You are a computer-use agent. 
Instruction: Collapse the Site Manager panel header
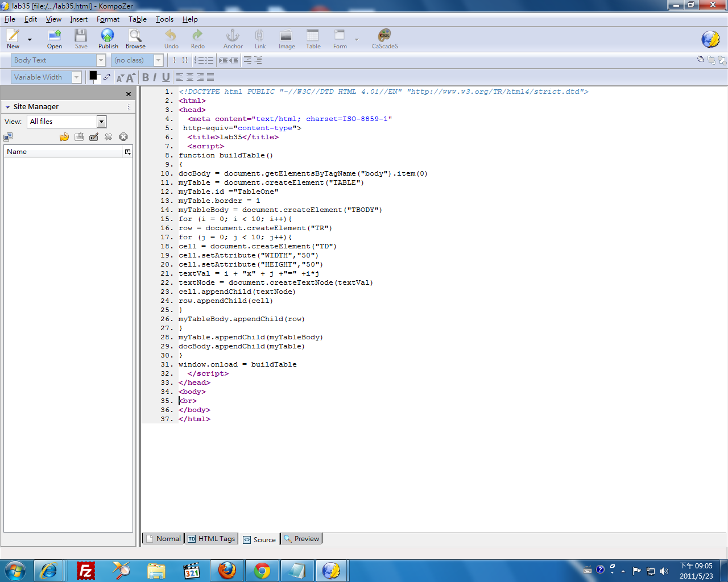(x=8, y=107)
